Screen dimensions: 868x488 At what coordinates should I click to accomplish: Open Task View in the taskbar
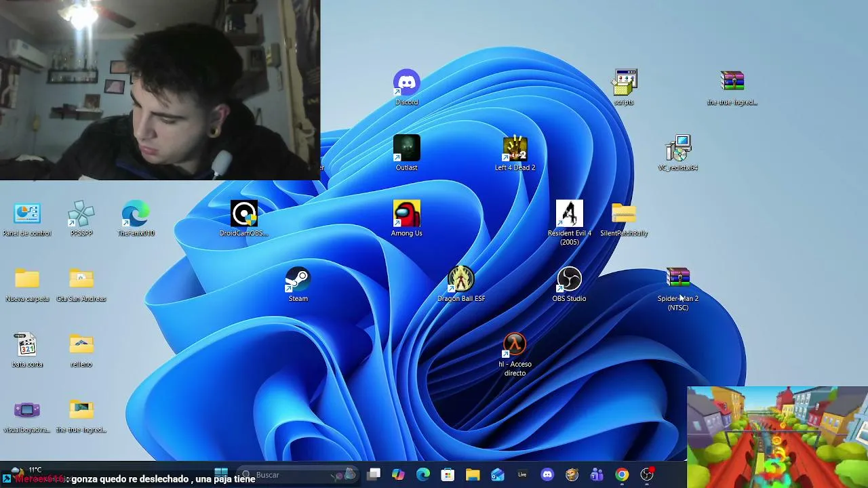click(x=374, y=475)
